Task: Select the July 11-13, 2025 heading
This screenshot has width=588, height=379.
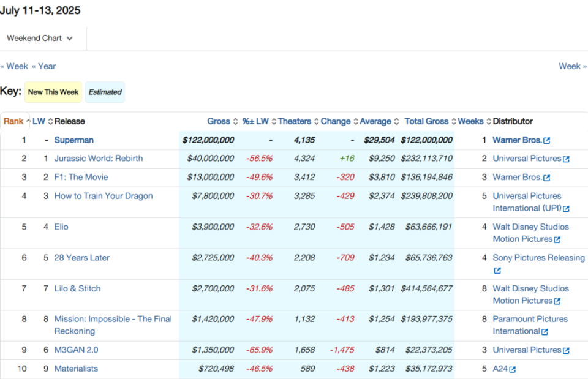Action: coord(40,10)
